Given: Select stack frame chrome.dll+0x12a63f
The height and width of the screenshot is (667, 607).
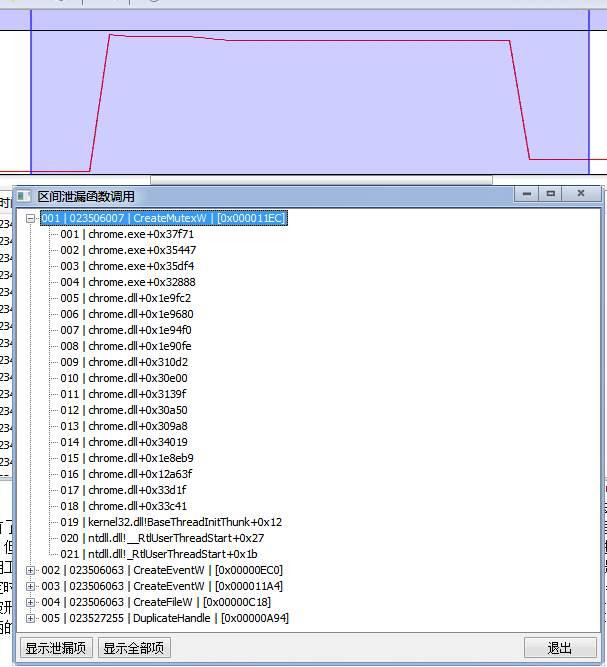Looking at the screenshot, I should (126, 474).
